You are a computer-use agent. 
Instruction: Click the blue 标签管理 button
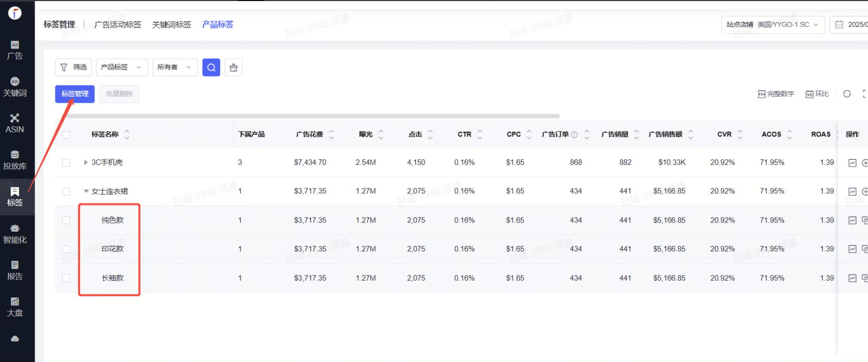(75, 94)
